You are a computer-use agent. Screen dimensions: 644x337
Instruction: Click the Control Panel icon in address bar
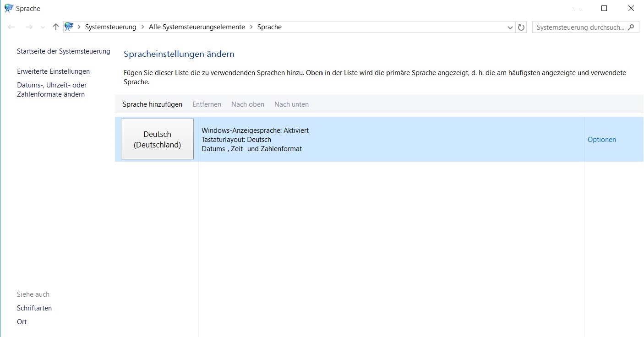[x=69, y=27]
